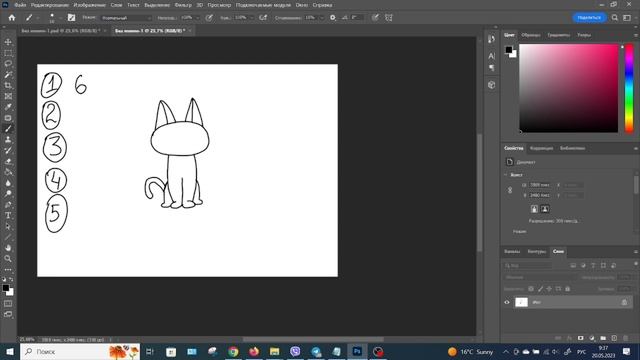Select the Eraser tool
The image size is (640, 360).
pos(8,161)
